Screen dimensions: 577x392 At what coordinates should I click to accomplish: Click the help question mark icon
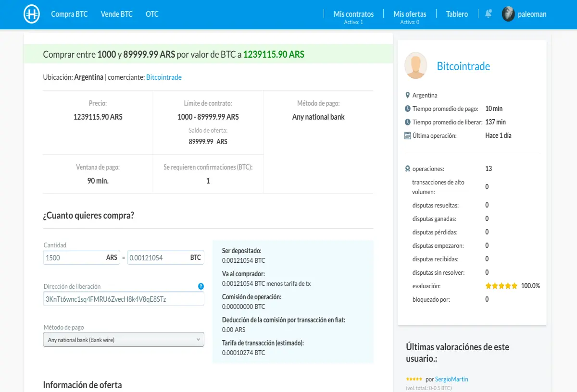click(x=201, y=286)
